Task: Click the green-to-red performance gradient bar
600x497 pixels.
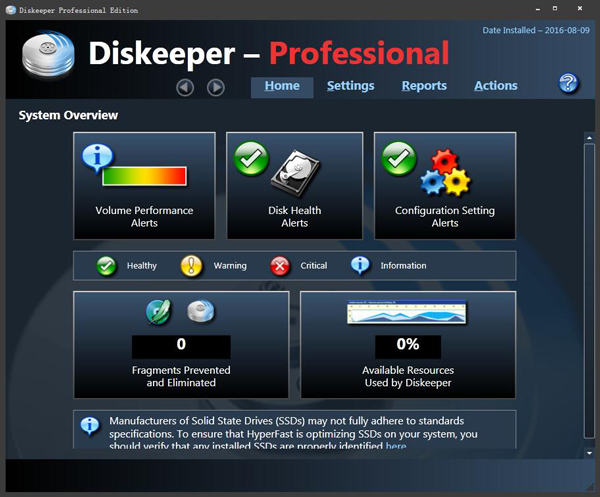Action: click(144, 176)
